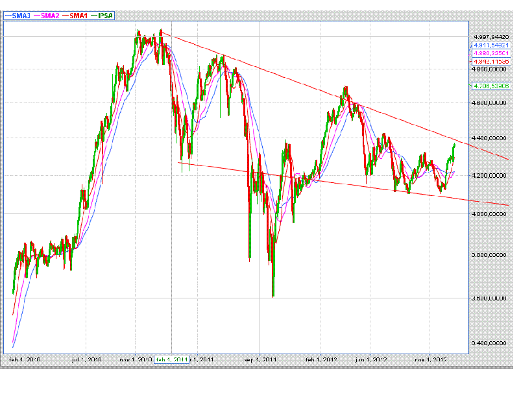Image resolution: width=532 pixels, height=399 pixels.
Task: Click the 4.800,00000 price axis label
Action: coord(490,69)
